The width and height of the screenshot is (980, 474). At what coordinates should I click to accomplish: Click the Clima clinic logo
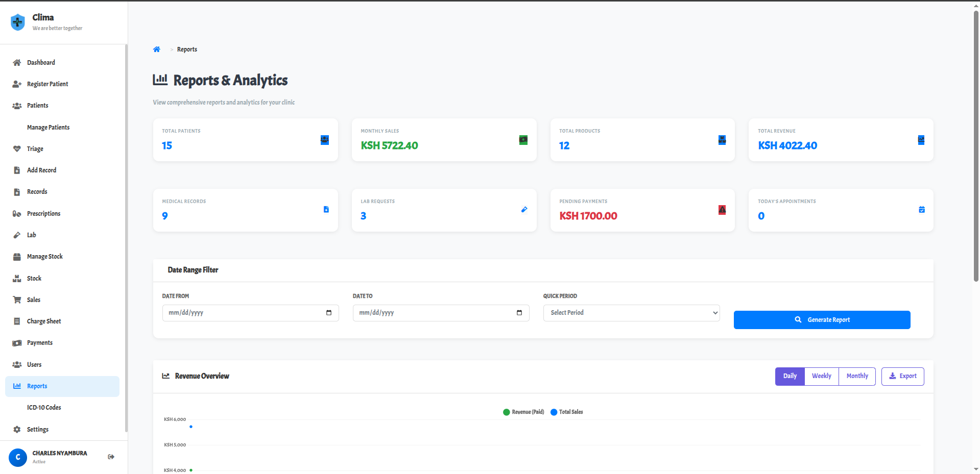(18, 22)
